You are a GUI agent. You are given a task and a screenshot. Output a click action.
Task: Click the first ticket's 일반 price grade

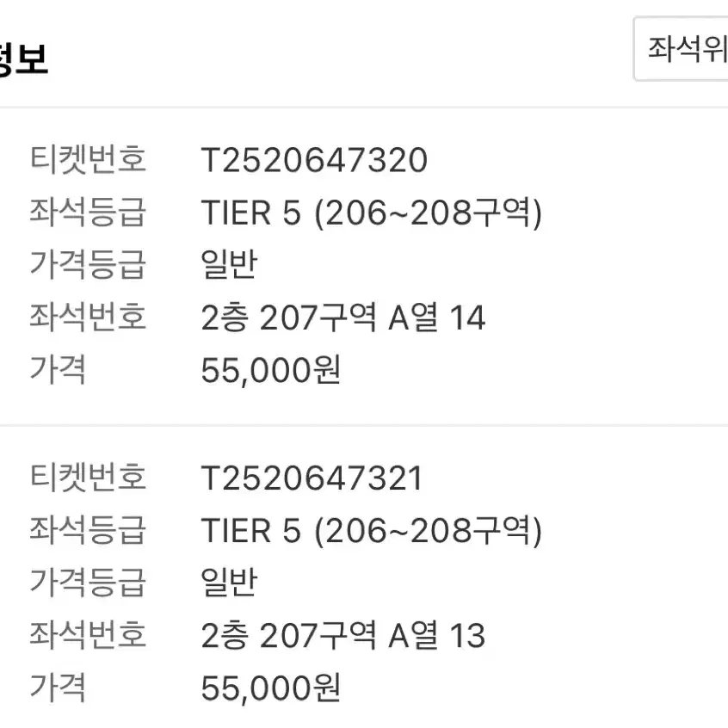[x=229, y=264]
